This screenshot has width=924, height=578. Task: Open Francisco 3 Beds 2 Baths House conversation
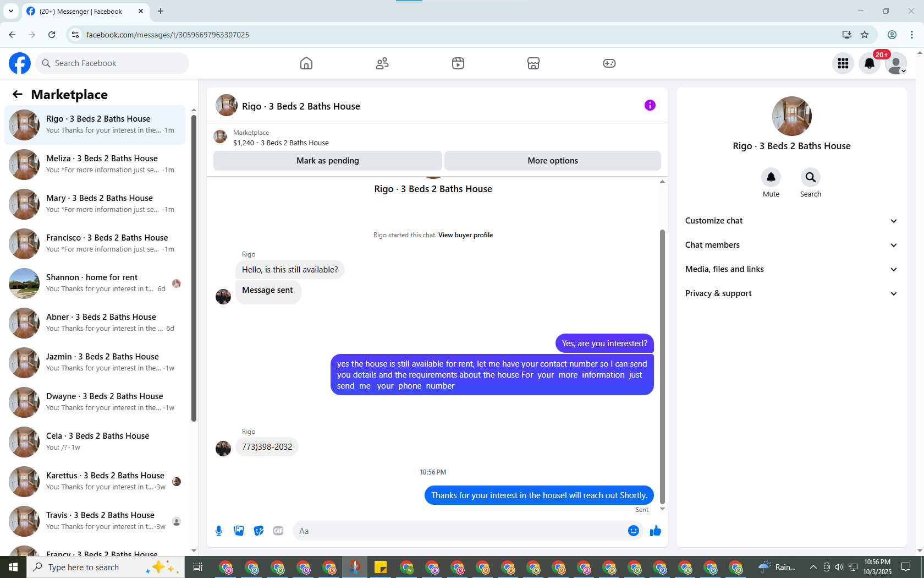point(95,244)
